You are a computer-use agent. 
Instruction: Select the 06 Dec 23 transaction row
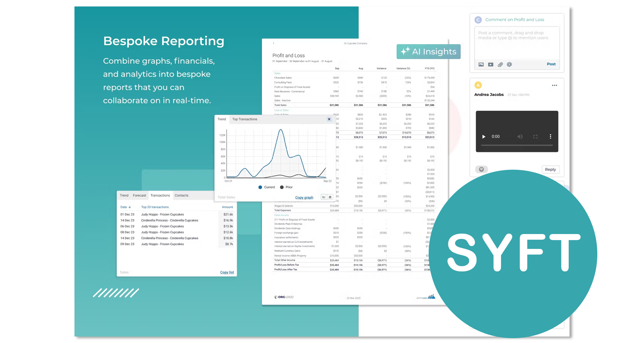[x=177, y=226]
